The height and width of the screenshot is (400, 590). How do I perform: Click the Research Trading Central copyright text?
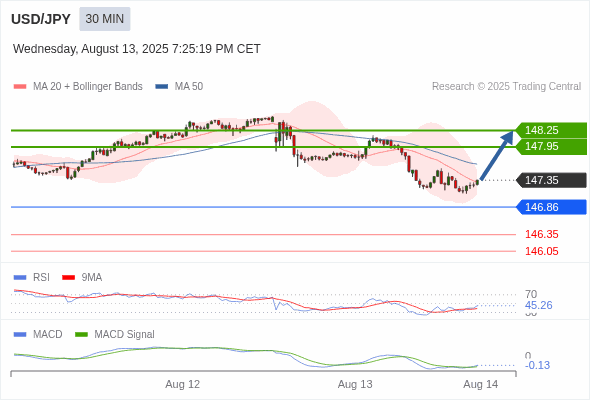pyautogui.click(x=506, y=87)
